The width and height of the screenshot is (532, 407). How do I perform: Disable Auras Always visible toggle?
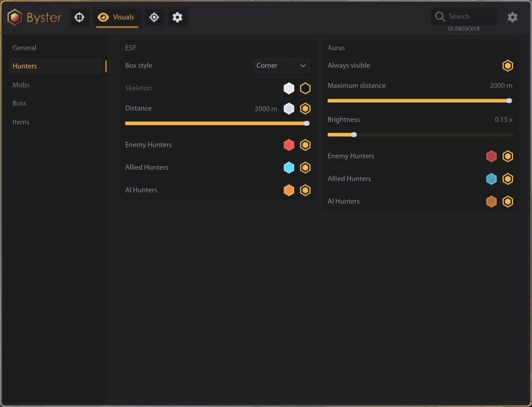click(507, 65)
